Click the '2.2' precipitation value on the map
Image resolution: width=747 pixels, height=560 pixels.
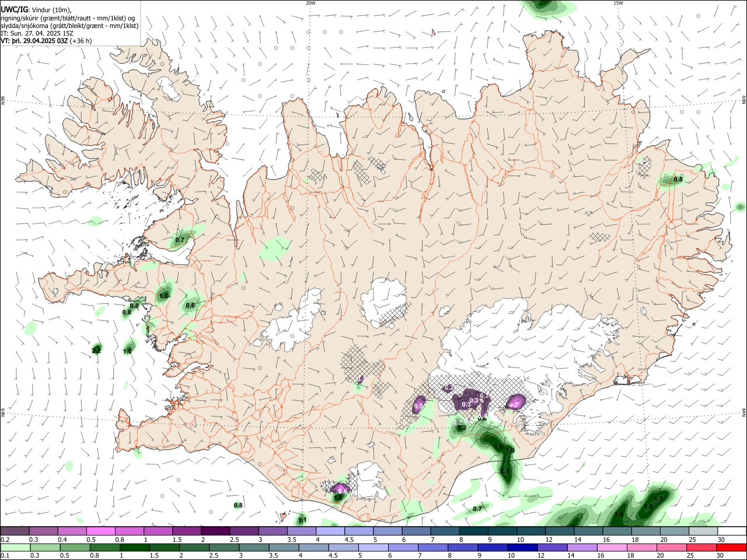97,350
